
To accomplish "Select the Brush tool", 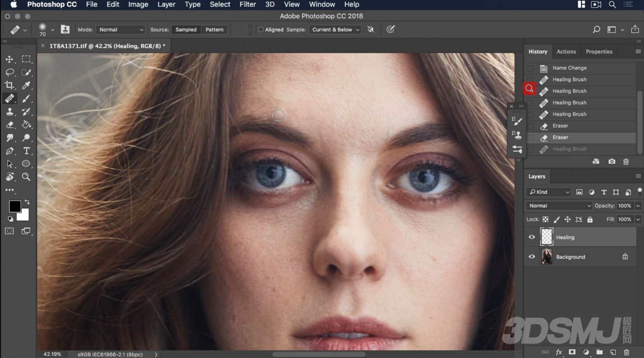I will coord(26,98).
